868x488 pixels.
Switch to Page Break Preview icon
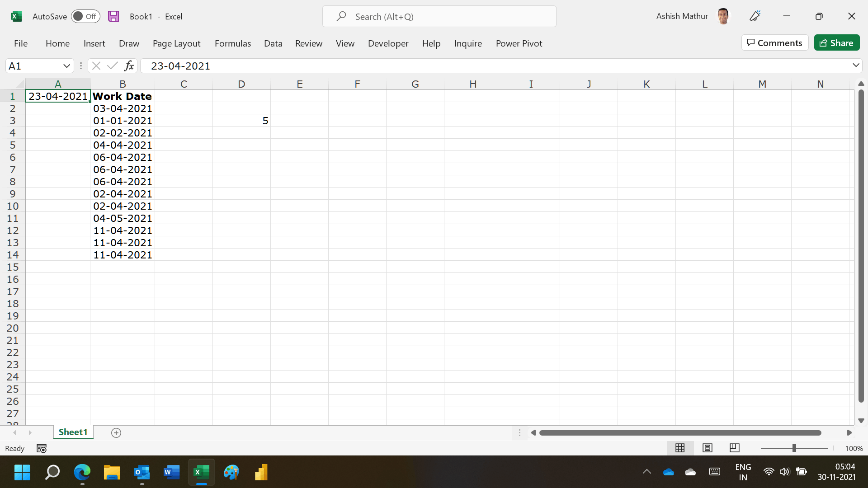[735, 448]
